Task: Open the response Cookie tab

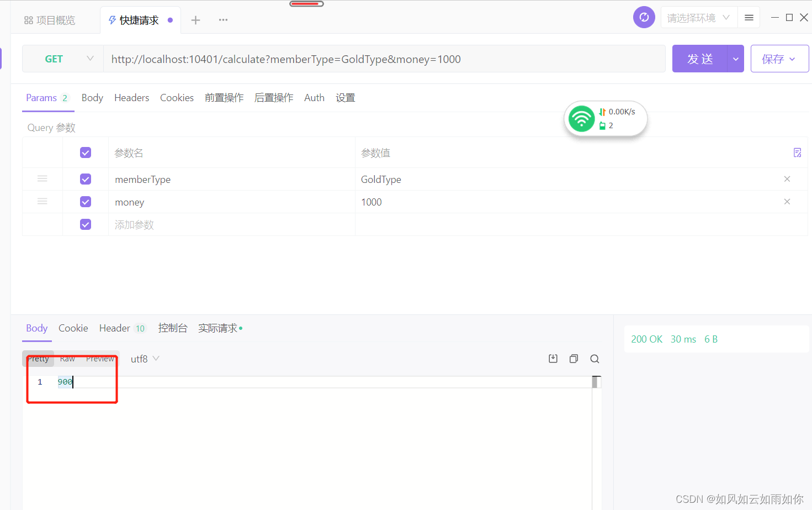Action: [x=73, y=328]
